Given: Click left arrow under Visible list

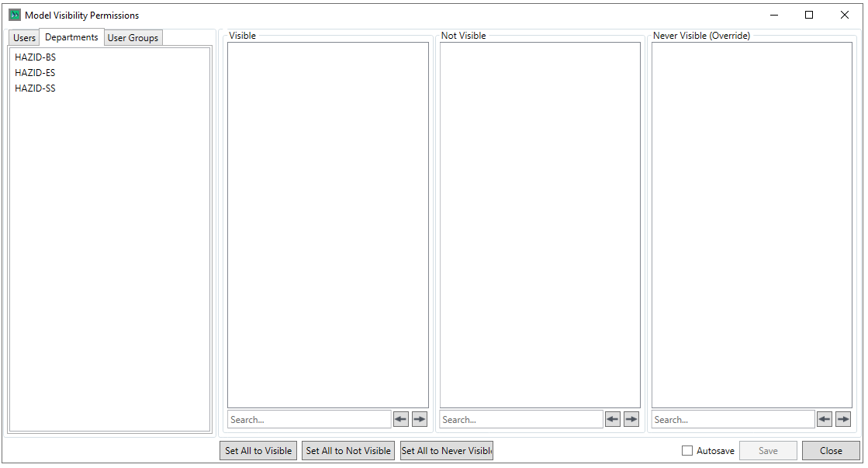Looking at the screenshot, I should pos(400,419).
